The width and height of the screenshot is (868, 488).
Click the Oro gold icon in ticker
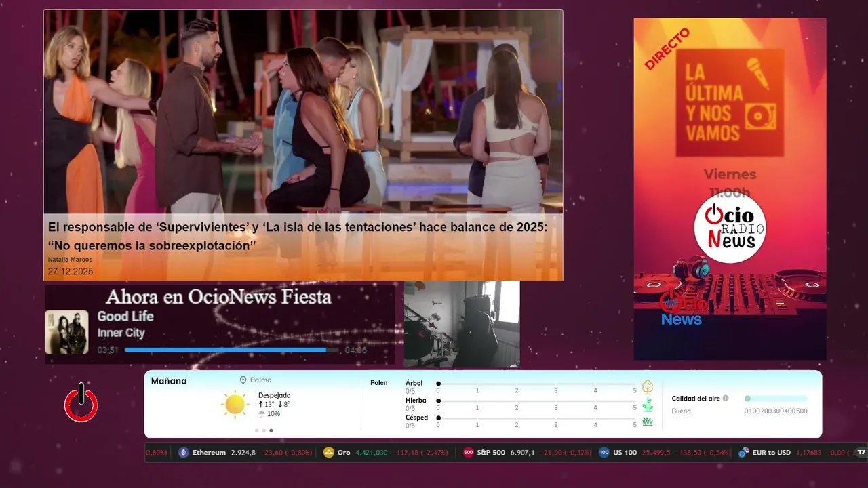329,453
